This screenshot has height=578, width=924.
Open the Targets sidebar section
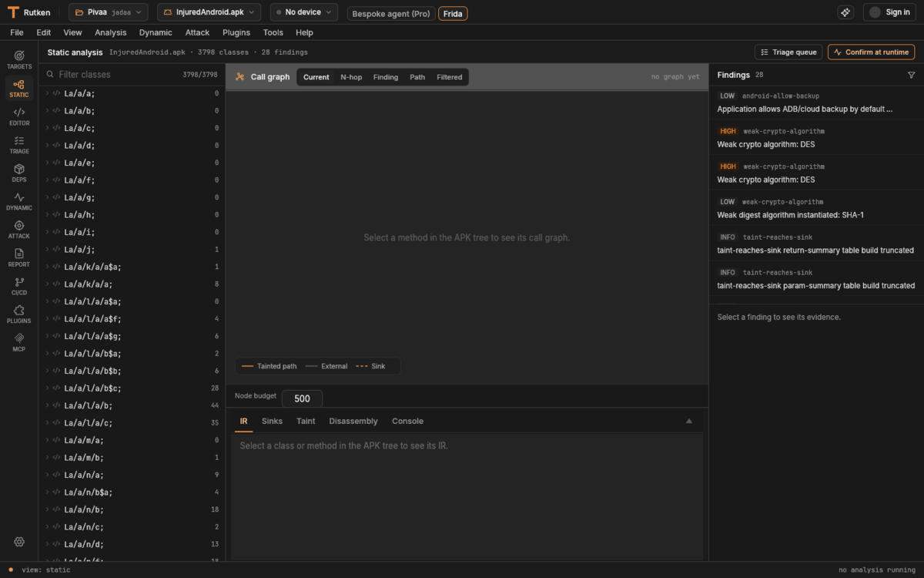click(19, 60)
